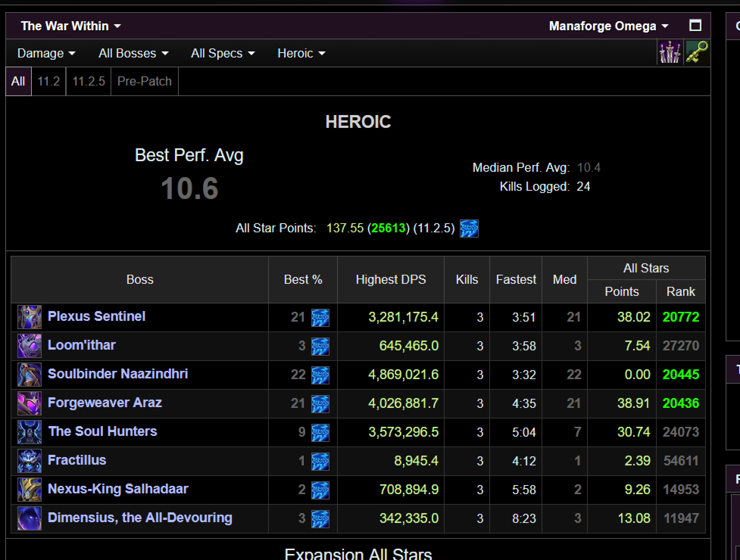The width and height of the screenshot is (740, 560).
Task: Select the Pre-Patch tab
Action: pyautogui.click(x=144, y=81)
